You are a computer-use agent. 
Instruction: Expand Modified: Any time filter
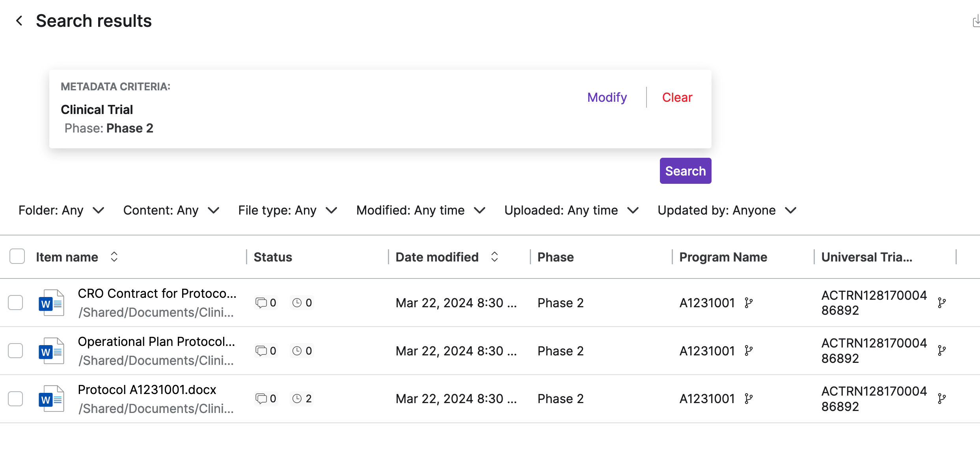(421, 210)
